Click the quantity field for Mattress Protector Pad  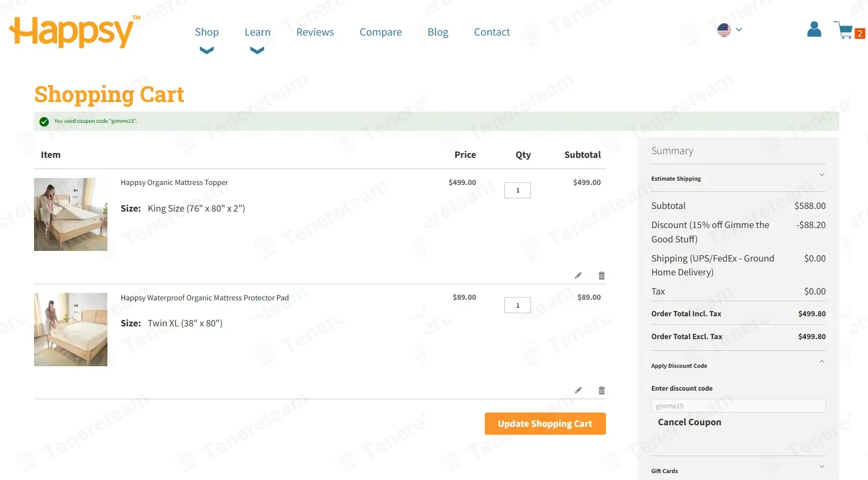pyautogui.click(x=518, y=305)
